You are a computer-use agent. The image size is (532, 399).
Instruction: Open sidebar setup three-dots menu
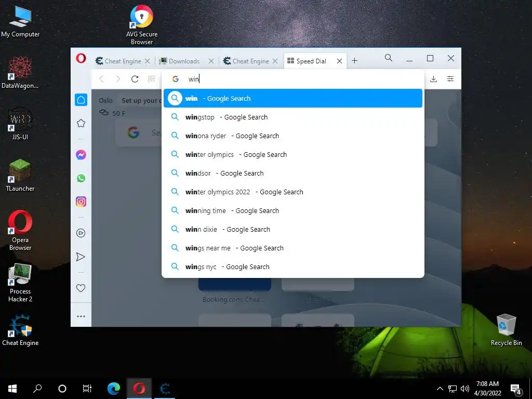[x=81, y=316]
